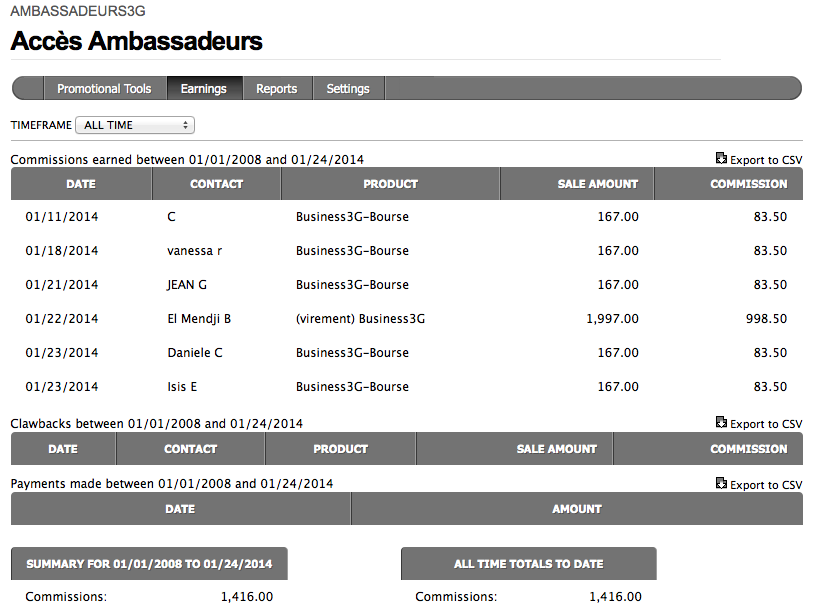Screen dimensions: 828x610
Task: Click the Export to CSV icon for clawbacks
Action: 721,424
